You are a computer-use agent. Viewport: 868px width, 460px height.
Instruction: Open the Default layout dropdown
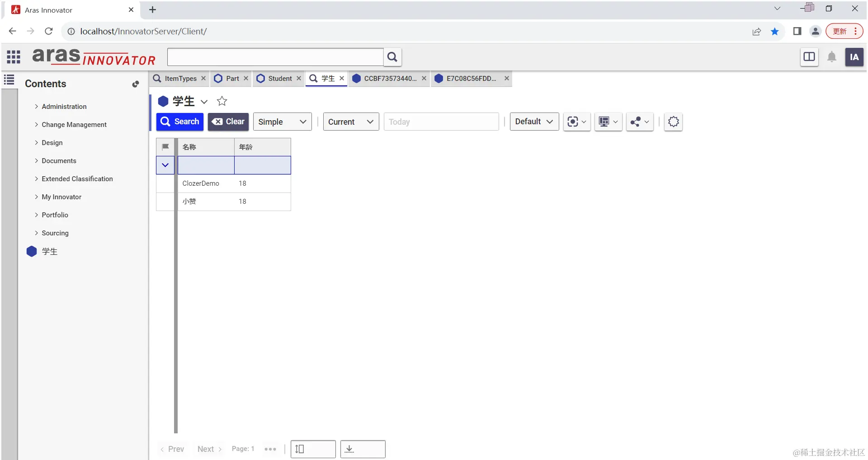[x=534, y=122]
